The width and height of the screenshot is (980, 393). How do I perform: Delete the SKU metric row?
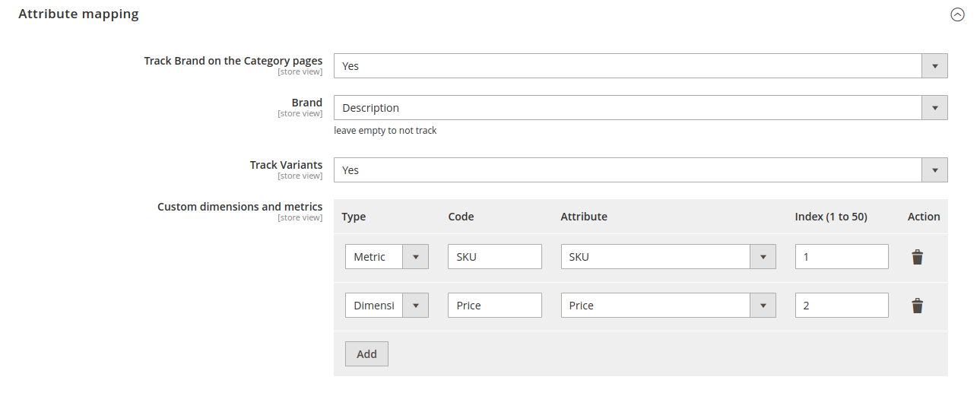pyautogui.click(x=918, y=257)
